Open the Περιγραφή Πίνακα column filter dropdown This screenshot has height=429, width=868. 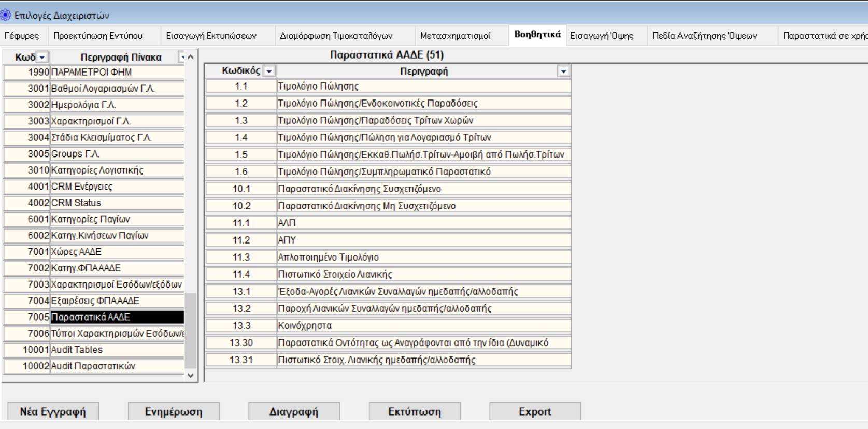point(181,57)
